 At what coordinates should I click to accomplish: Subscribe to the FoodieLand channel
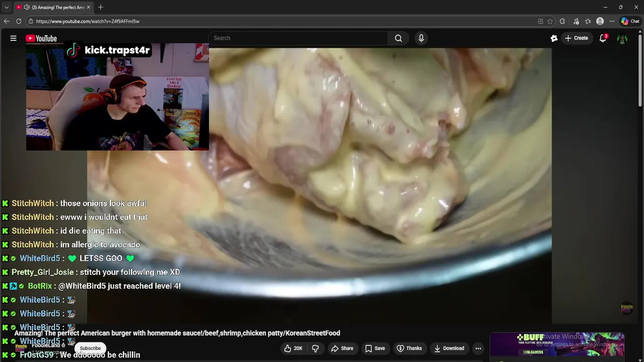coord(90,348)
